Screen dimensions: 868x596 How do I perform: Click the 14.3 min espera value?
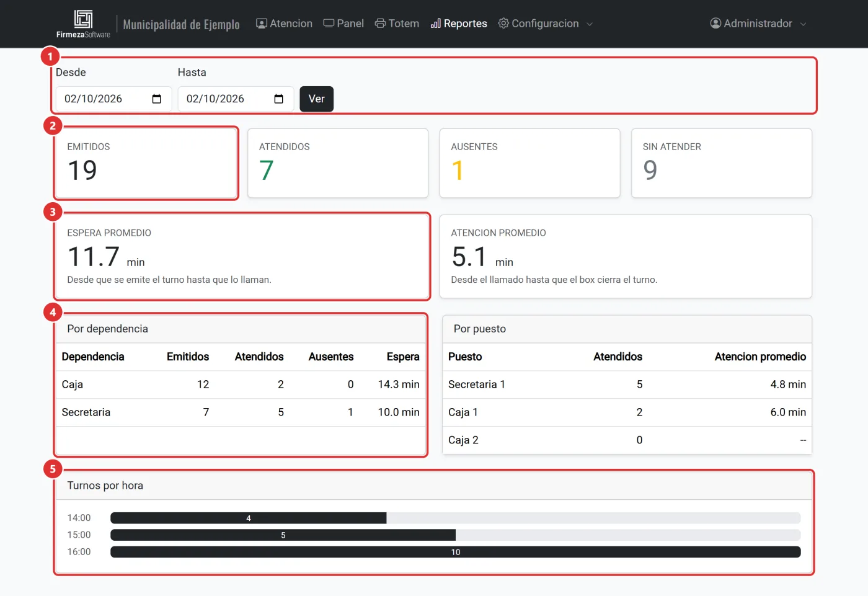399,385
